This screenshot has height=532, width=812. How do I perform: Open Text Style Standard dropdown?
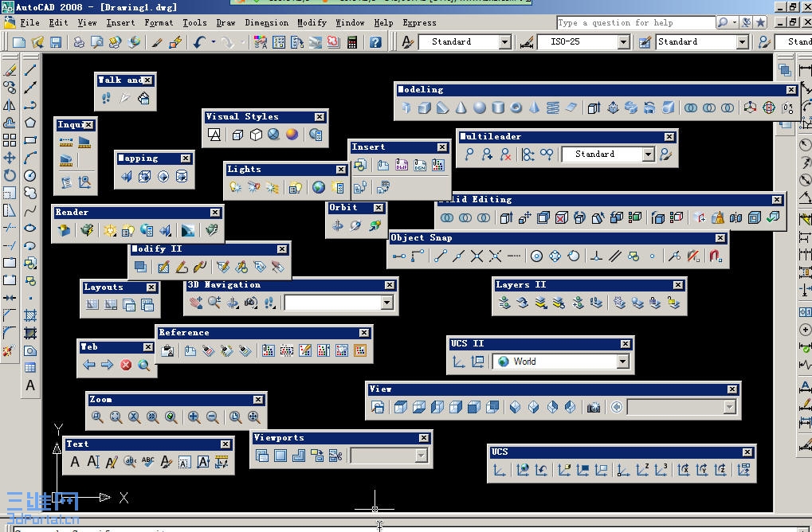pos(505,42)
